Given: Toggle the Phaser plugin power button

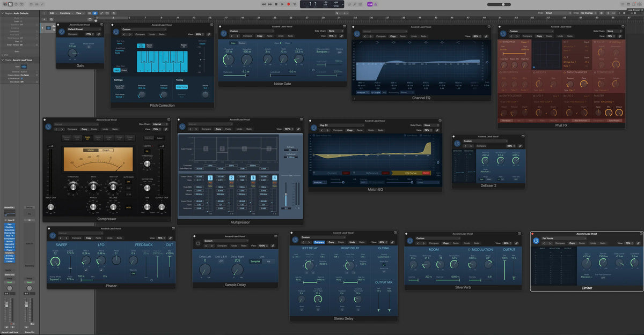Looking at the screenshot, I should pyautogui.click(x=53, y=235).
